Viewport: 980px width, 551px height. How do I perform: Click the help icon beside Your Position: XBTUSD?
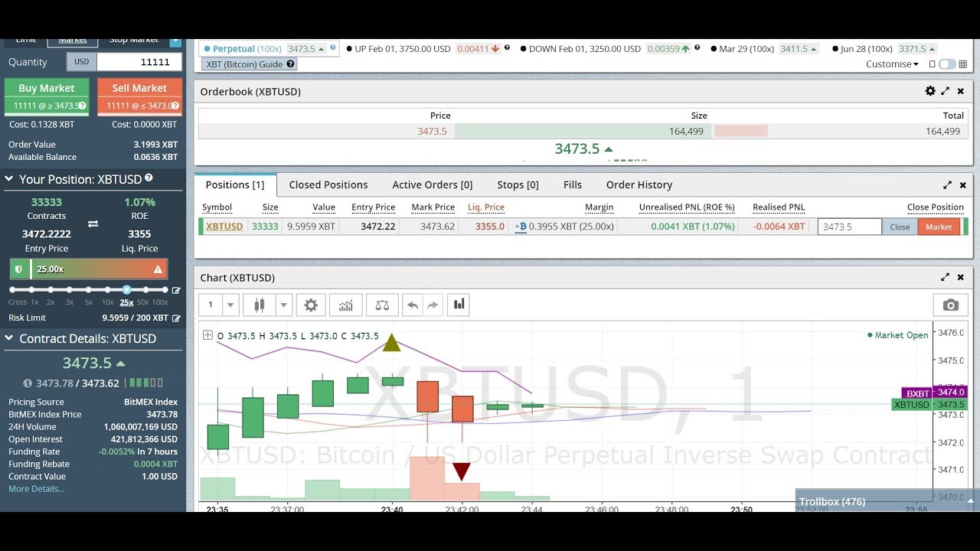click(149, 178)
